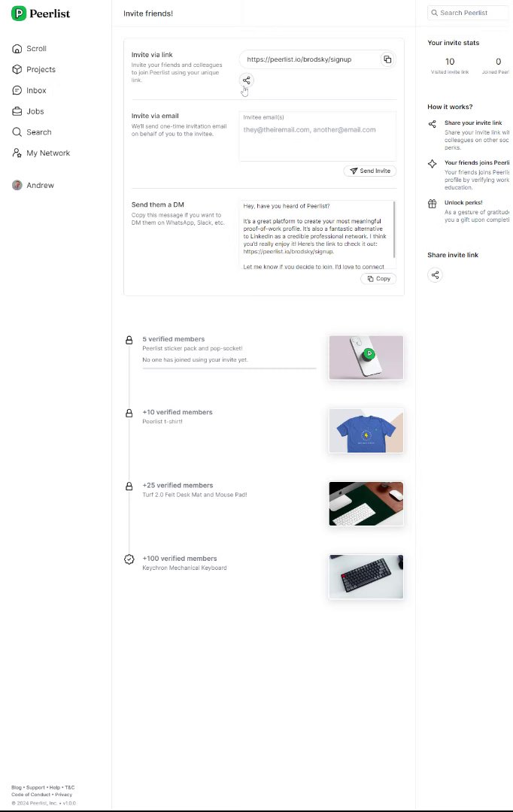Click the share icon under Share invite link
The image size is (513, 812).
pyautogui.click(x=436, y=275)
